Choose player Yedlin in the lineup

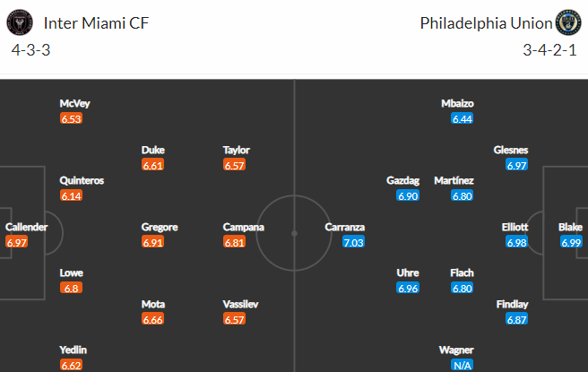[73, 350]
